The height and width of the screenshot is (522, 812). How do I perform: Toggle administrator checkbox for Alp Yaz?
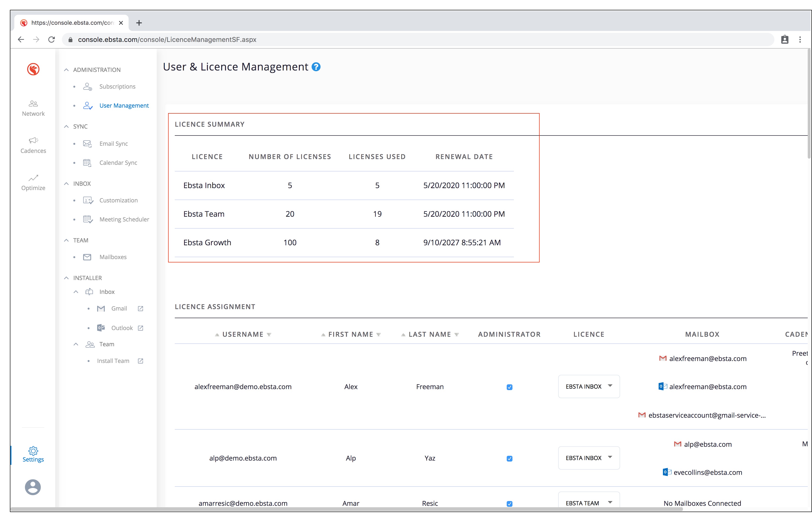(509, 459)
